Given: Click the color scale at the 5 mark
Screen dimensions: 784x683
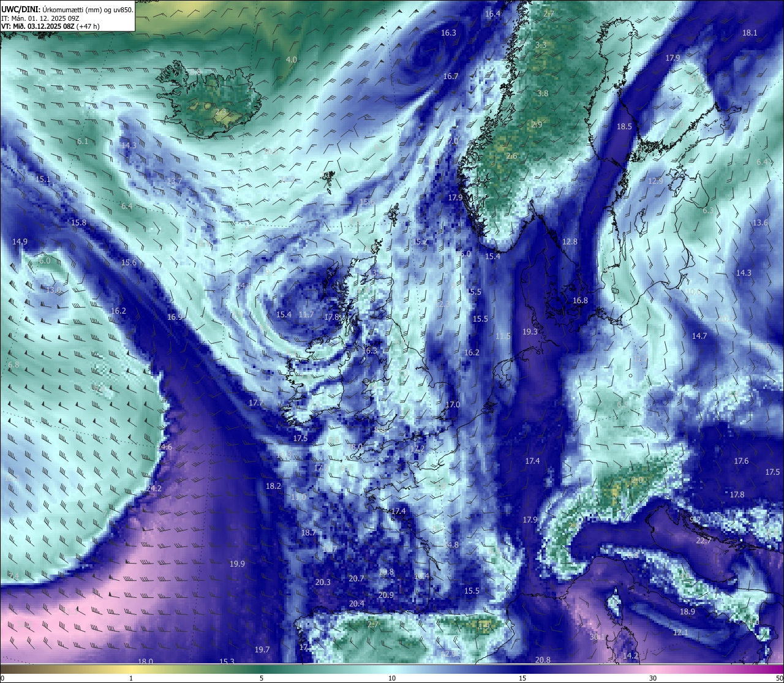Looking at the screenshot, I should [x=262, y=668].
